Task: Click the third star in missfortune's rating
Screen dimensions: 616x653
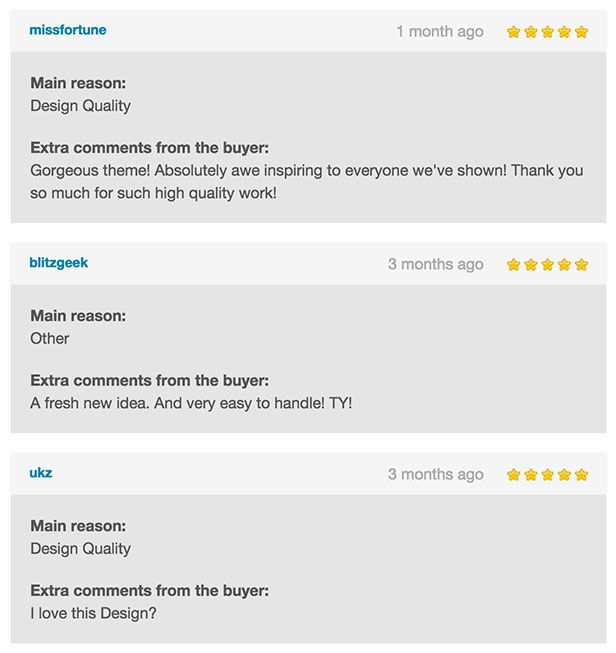Action: point(547,32)
